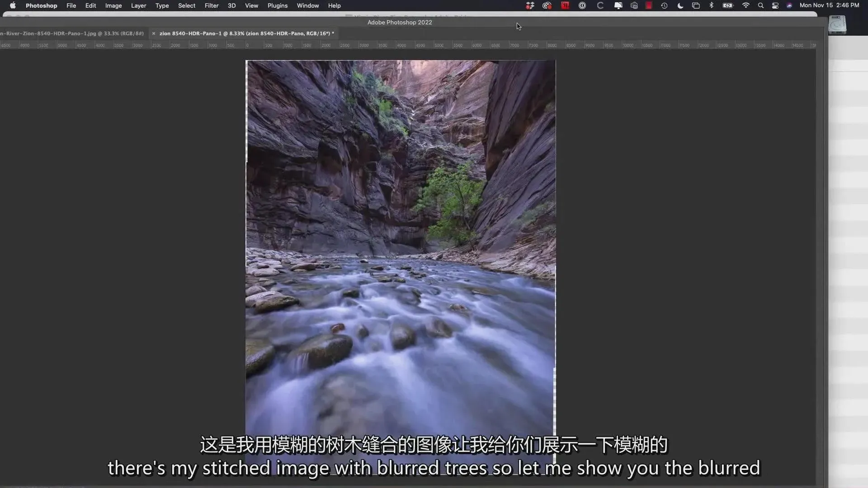Image resolution: width=868 pixels, height=488 pixels.
Task: Open the Time Machine menu bar icon
Action: pyautogui.click(x=664, y=5)
